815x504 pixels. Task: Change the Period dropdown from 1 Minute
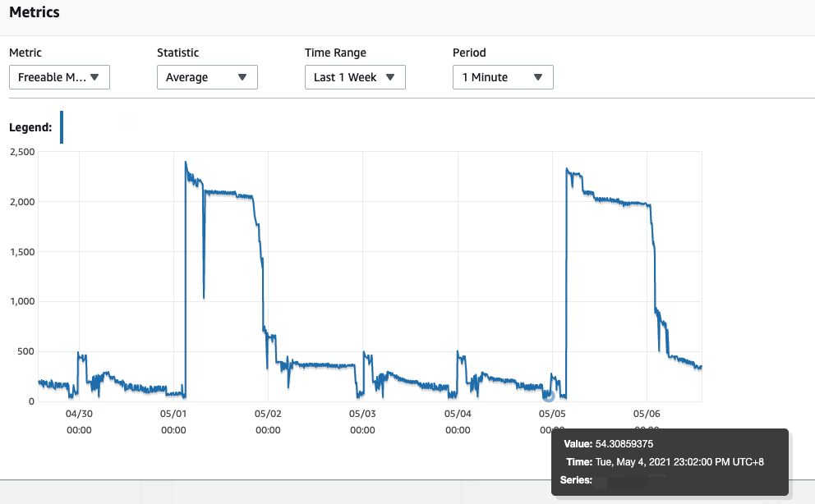click(x=503, y=77)
